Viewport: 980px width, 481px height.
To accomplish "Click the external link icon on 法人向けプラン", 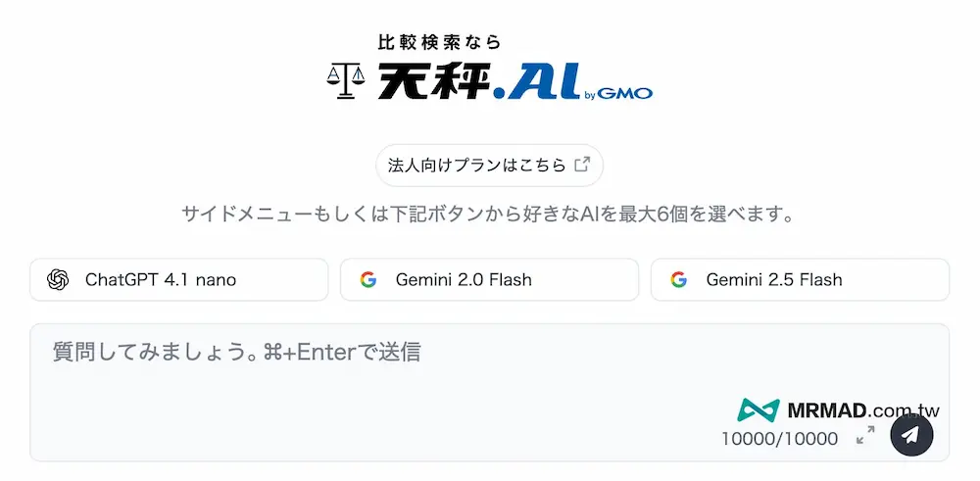I will [582, 165].
